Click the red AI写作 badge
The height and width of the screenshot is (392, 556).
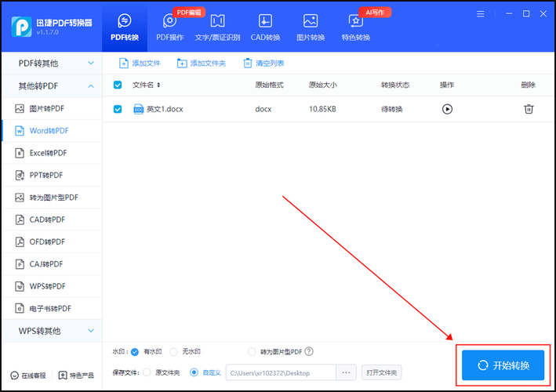coord(375,13)
